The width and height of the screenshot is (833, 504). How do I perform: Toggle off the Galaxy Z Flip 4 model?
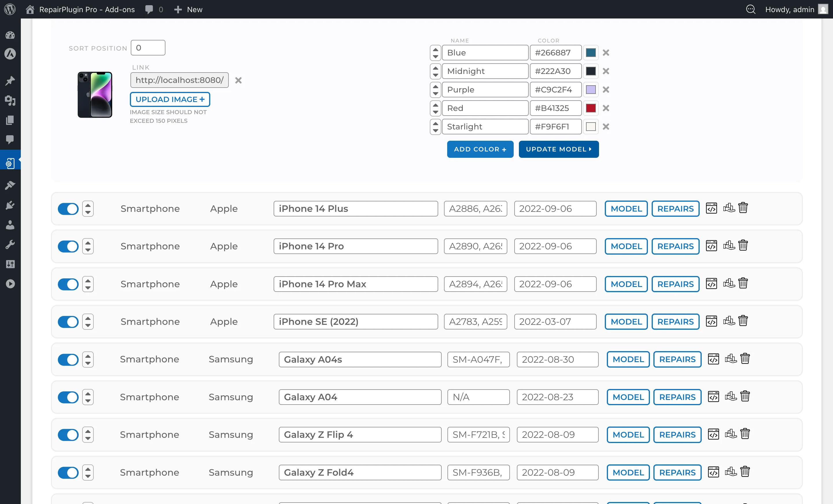pos(68,435)
